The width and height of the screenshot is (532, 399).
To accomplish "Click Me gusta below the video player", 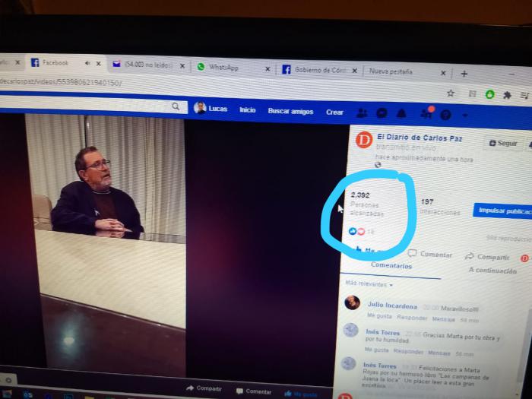I will tap(301, 394).
